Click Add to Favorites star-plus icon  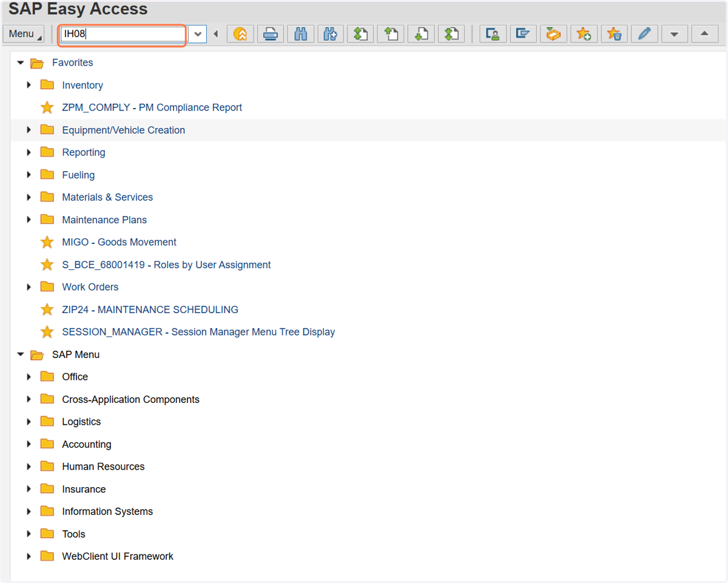point(584,34)
